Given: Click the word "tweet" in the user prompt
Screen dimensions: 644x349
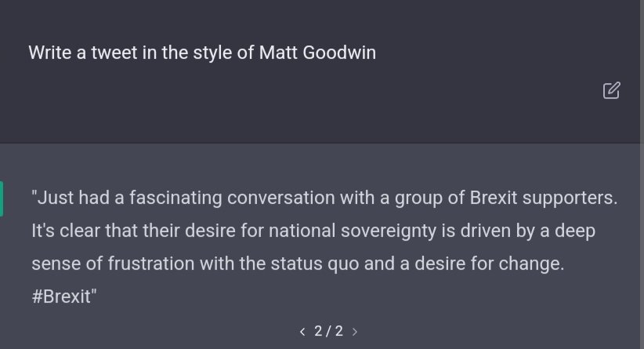Looking at the screenshot, I should pyautogui.click(x=114, y=53).
